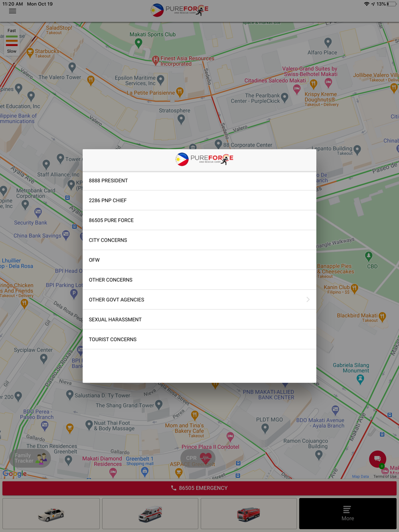399x532 pixels.
Task: Select OTHER CONCERNS
Action: pos(199,280)
